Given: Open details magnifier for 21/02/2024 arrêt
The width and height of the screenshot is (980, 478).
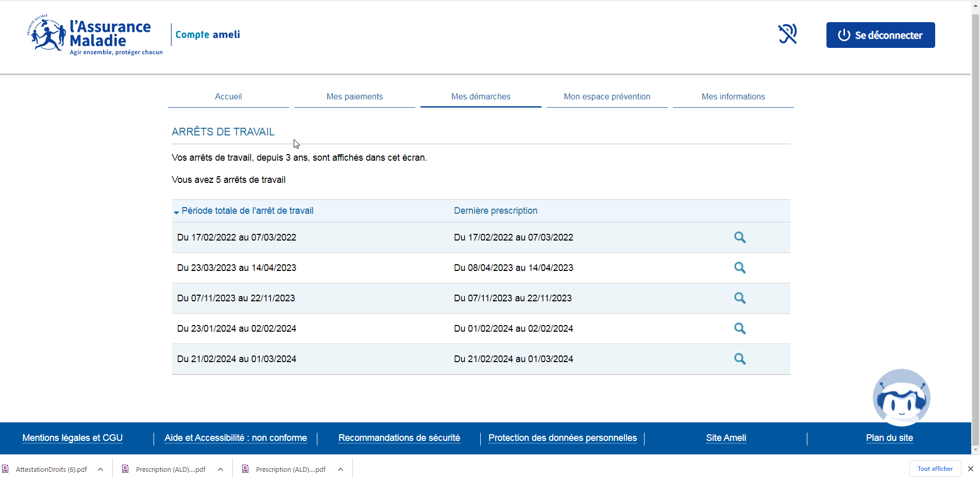Looking at the screenshot, I should point(739,359).
